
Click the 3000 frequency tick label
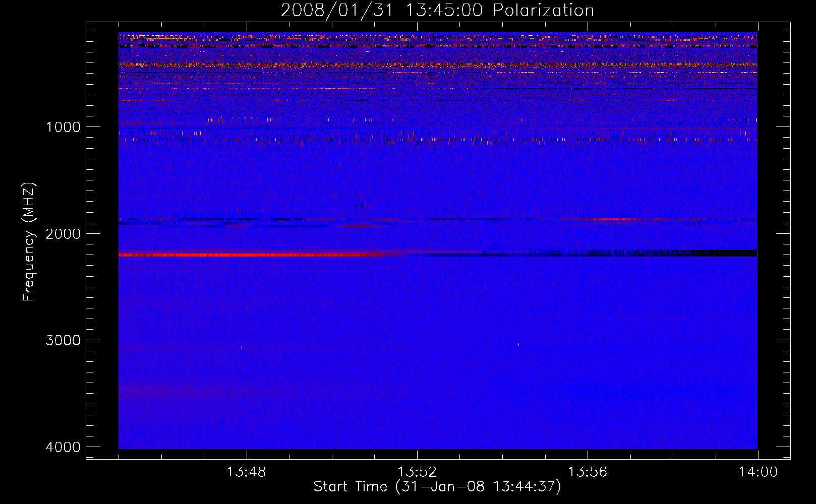[63, 340]
